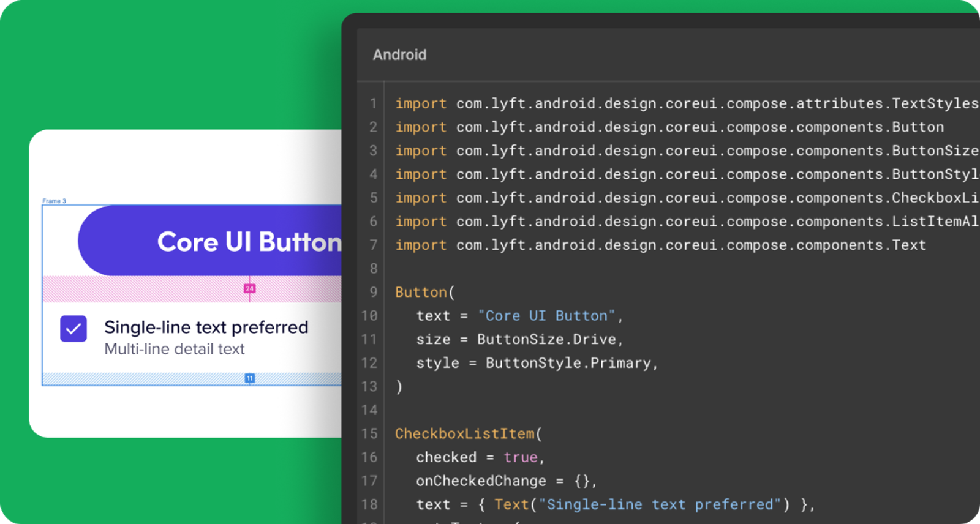Click the "Core UI Button" string in the code
The image size is (980, 524).
pyautogui.click(x=546, y=316)
